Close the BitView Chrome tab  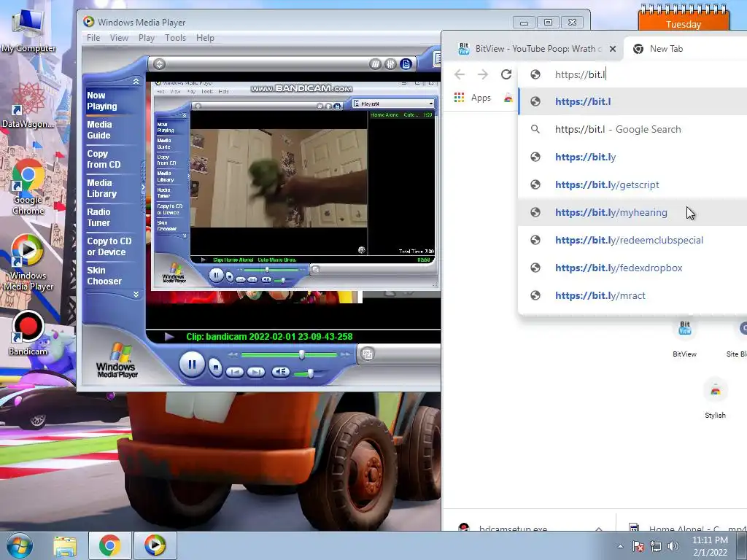[x=613, y=49]
